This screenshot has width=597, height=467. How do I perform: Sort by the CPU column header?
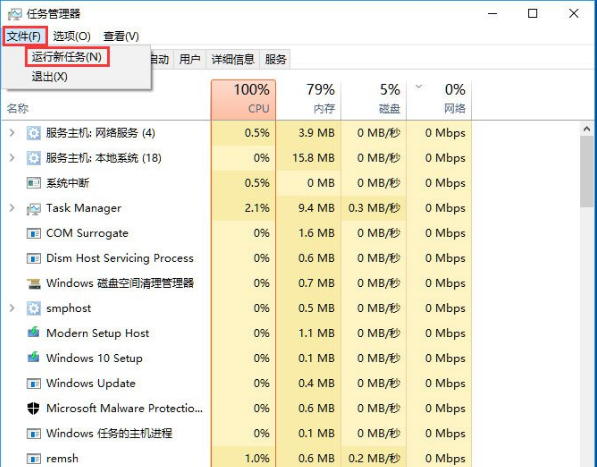coord(243,99)
